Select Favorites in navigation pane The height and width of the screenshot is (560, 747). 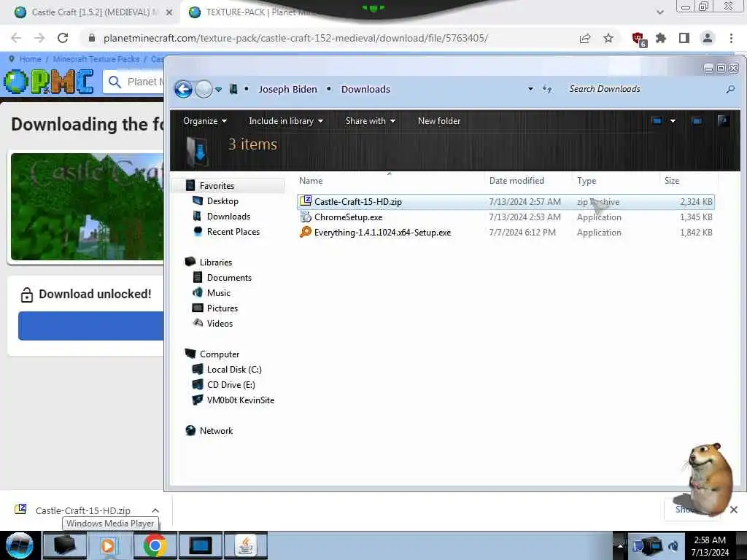(x=217, y=186)
